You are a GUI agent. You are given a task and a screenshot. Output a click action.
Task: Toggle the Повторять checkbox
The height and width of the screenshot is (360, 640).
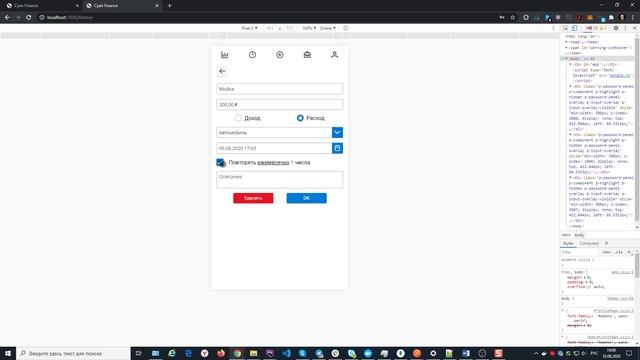coord(220,162)
